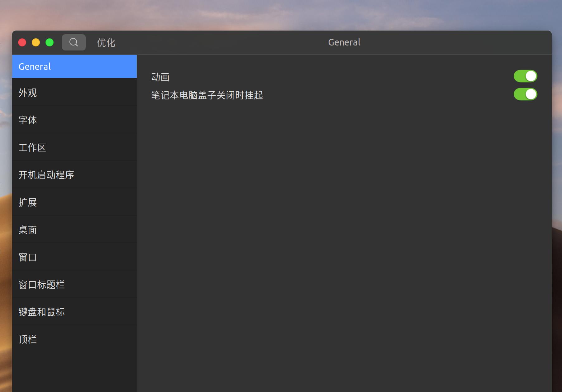
Task: Close the window with red button
Action: pyautogui.click(x=22, y=42)
